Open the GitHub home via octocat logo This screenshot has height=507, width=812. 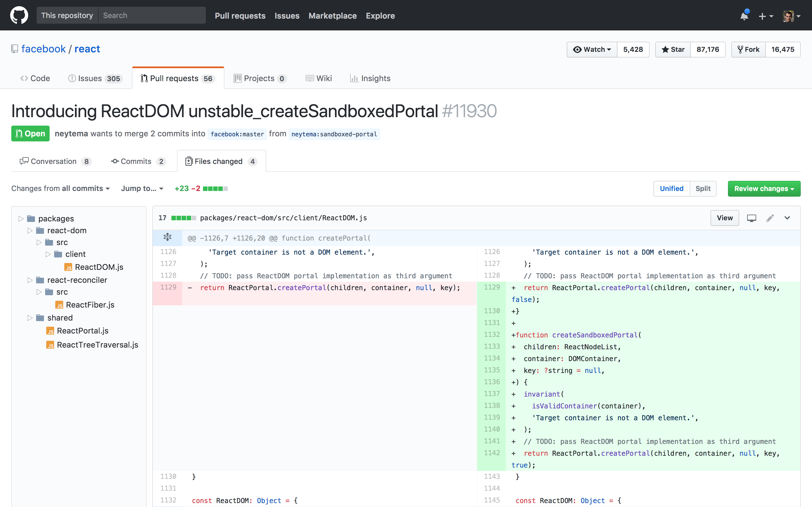19,15
